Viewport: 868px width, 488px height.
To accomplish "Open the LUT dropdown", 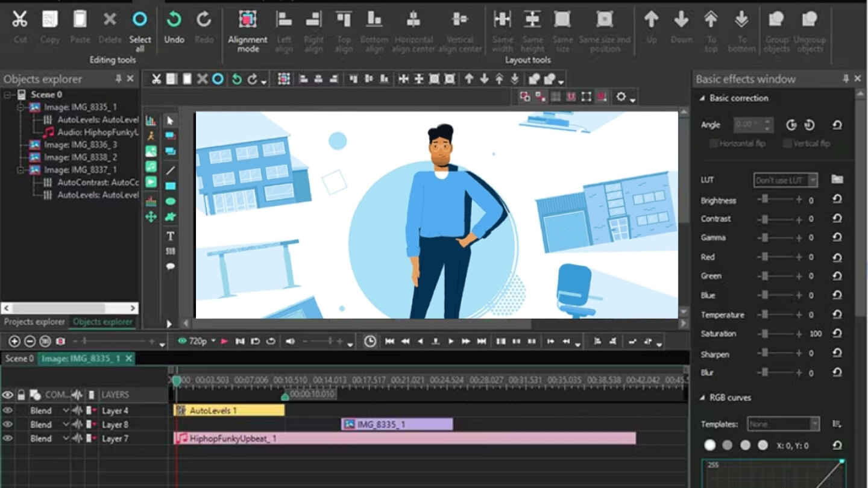I will pos(785,180).
